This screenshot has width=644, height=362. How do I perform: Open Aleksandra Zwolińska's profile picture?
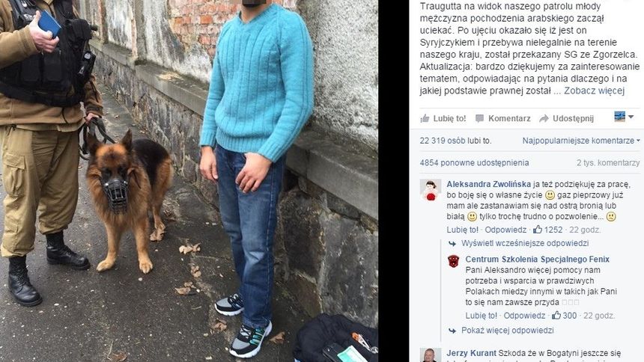click(x=431, y=190)
